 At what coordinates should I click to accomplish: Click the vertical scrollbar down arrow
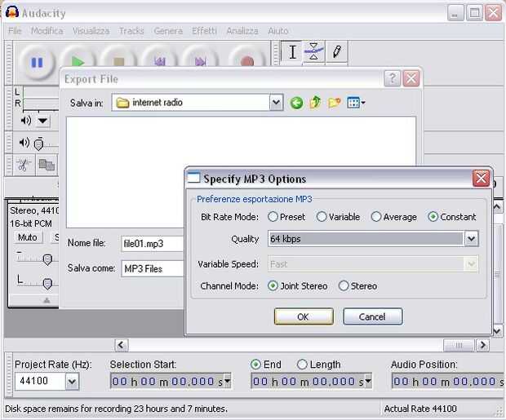tap(497, 330)
